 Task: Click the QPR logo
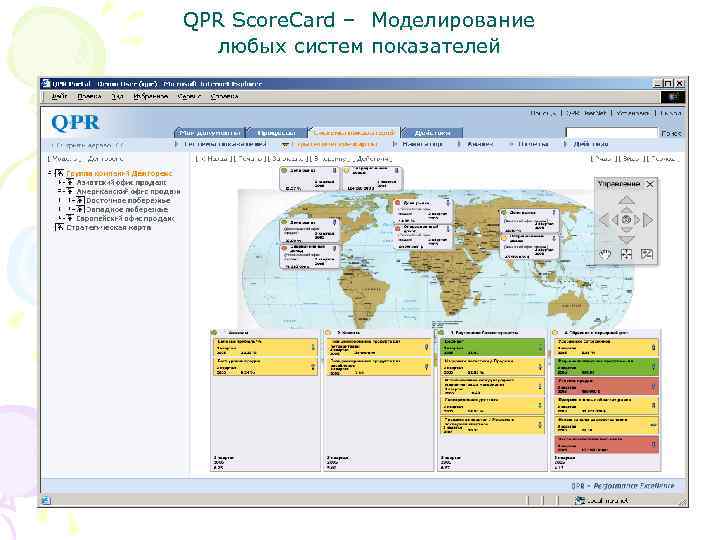pyautogui.click(x=75, y=123)
